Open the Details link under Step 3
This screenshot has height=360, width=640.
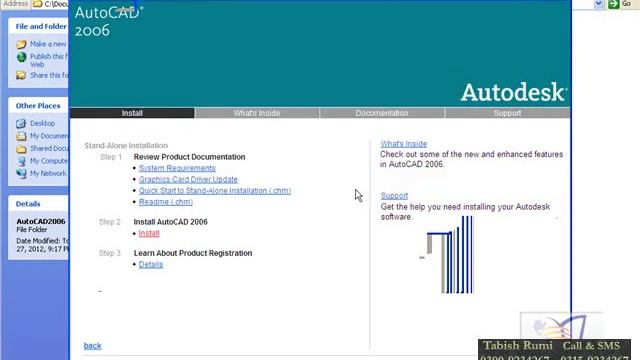(x=151, y=264)
